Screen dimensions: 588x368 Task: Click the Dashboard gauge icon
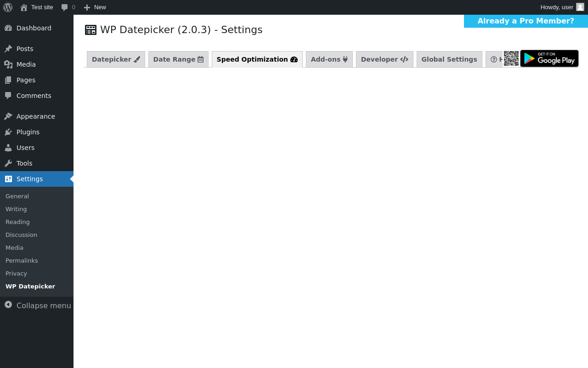click(x=8, y=28)
